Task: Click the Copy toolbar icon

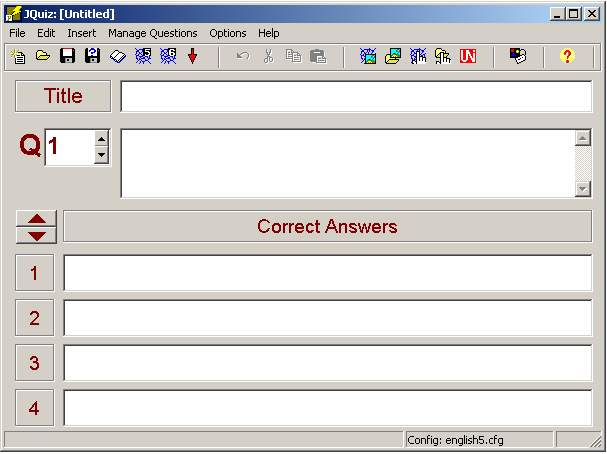Action: [293, 57]
